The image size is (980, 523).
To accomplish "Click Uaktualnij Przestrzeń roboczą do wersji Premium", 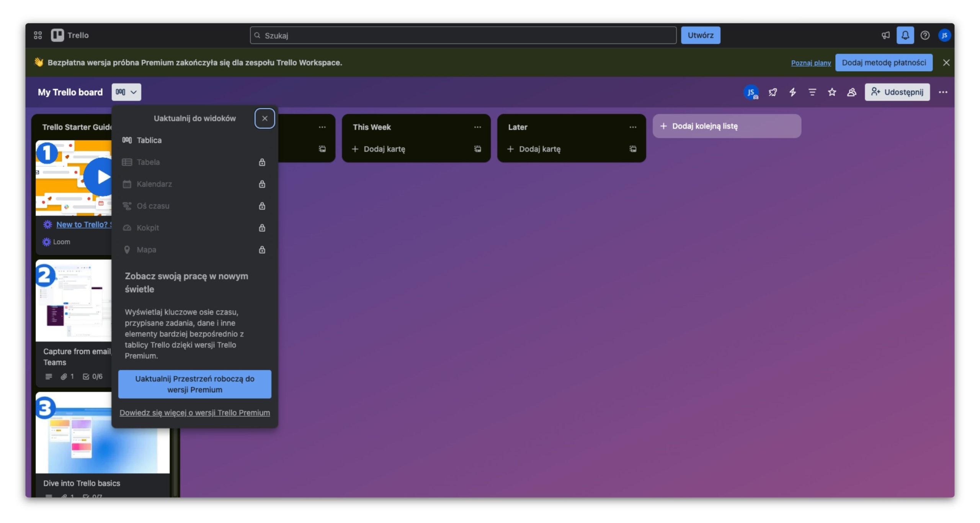I will tap(194, 384).
